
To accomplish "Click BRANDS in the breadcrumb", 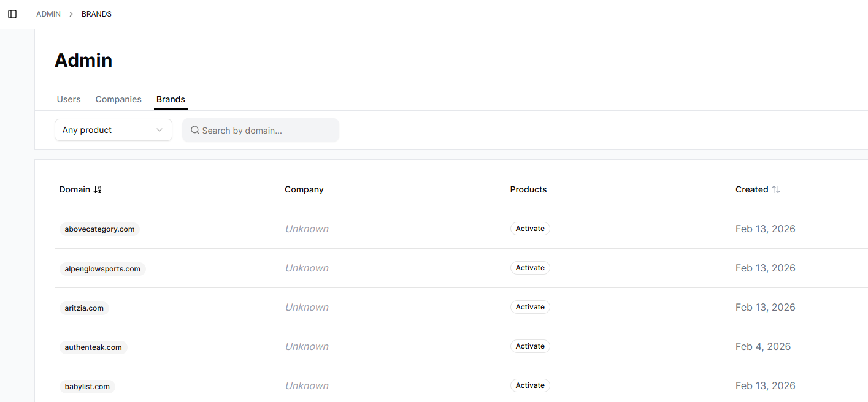I will [x=96, y=13].
